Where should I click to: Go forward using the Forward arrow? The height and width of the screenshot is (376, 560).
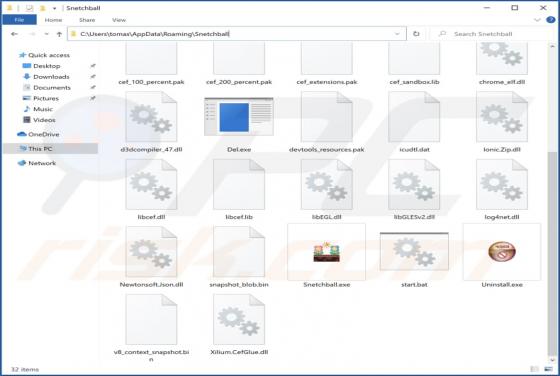pyautogui.click(x=32, y=34)
